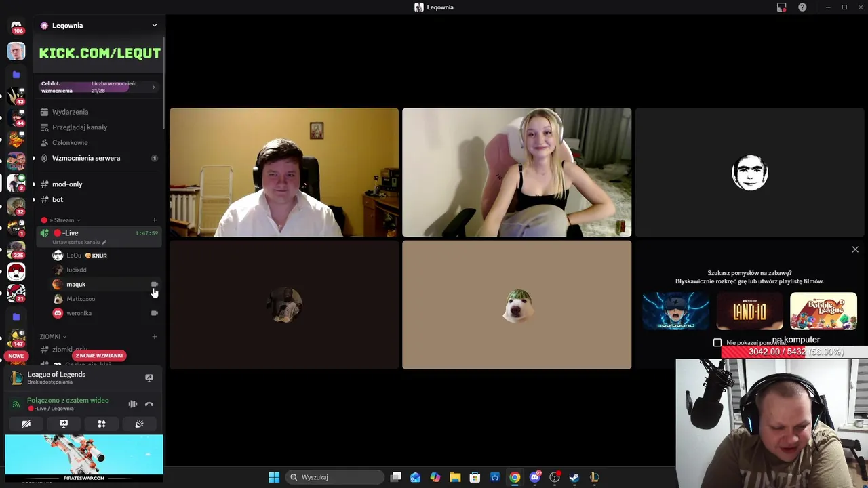Image resolution: width=868 pixels, height=488 pixels.
Task: Share League of Legends screen icon
Action: pos(149,378)
